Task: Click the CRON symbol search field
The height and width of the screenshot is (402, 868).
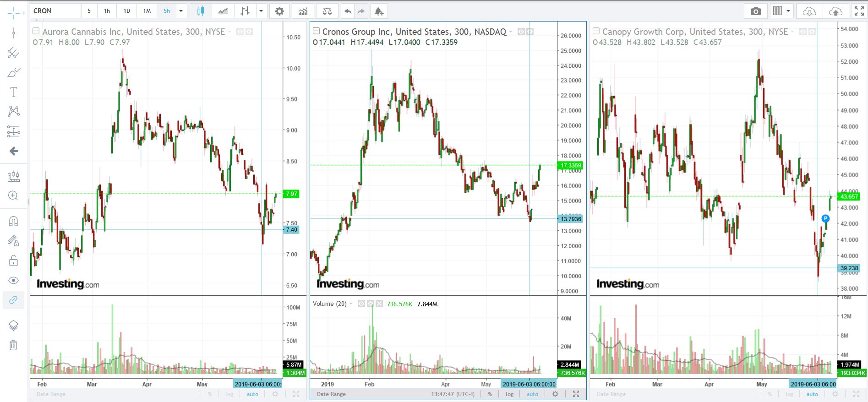Action: point(55,11)
